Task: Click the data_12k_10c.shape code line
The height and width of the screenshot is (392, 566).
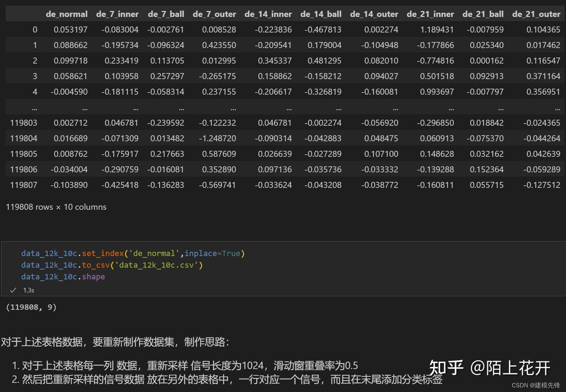Action: (x=63, y=277)
